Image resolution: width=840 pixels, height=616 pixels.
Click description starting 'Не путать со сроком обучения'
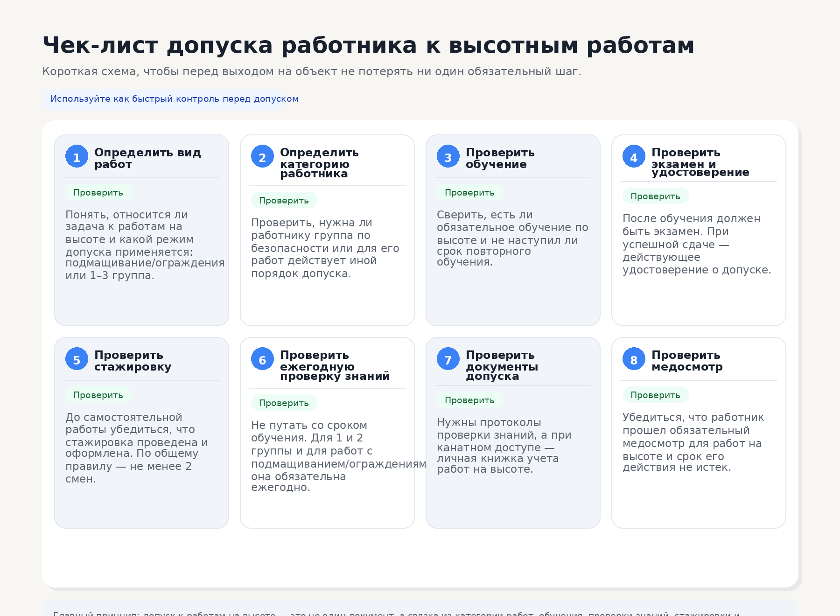338,456
